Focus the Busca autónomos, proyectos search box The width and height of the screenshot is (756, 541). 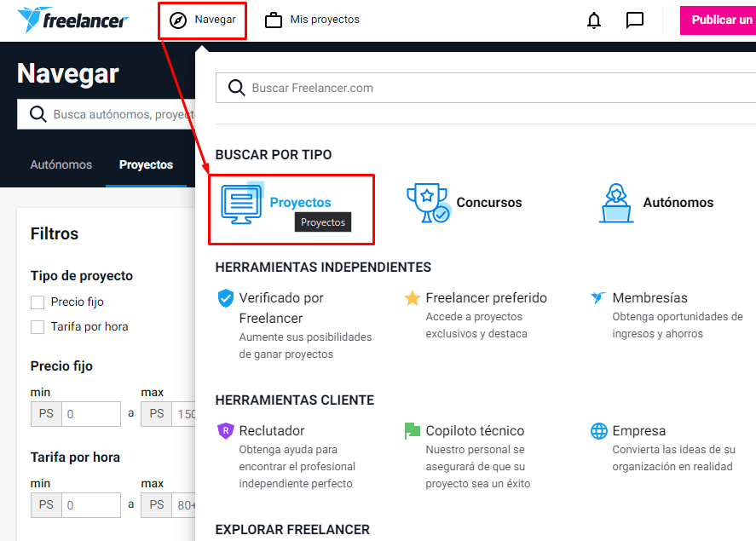click(x=106, y=114)
